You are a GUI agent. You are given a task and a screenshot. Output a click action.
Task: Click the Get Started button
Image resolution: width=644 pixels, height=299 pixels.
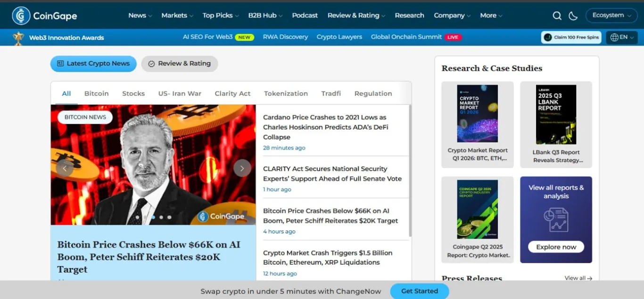click(420, 291)
